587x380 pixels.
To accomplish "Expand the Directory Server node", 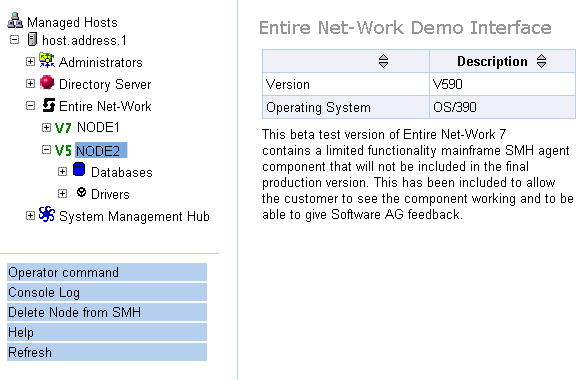I will [30, 83].
